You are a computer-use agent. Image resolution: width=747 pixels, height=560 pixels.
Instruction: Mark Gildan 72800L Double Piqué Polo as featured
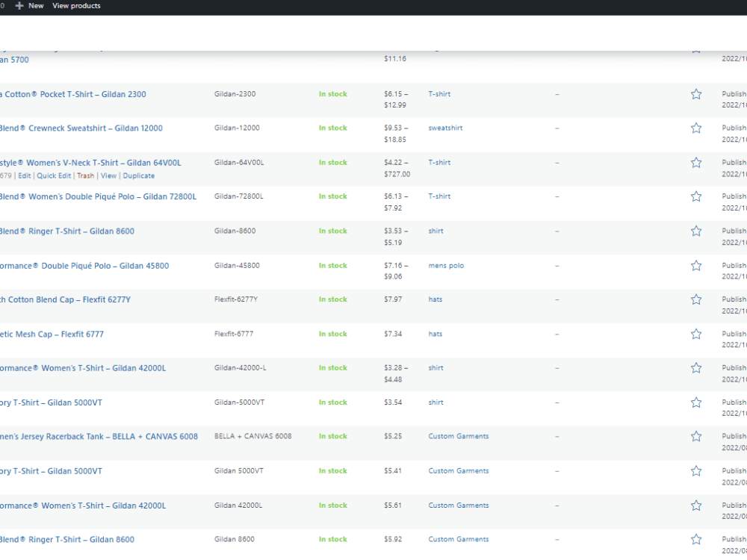click(696, 196)
